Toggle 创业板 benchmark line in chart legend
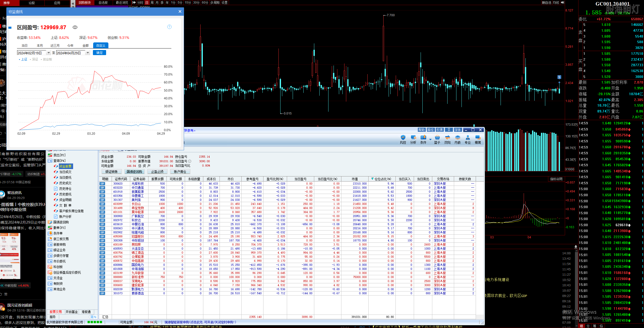The height and width of the screenshot is (328, 644). click(46, 59)
